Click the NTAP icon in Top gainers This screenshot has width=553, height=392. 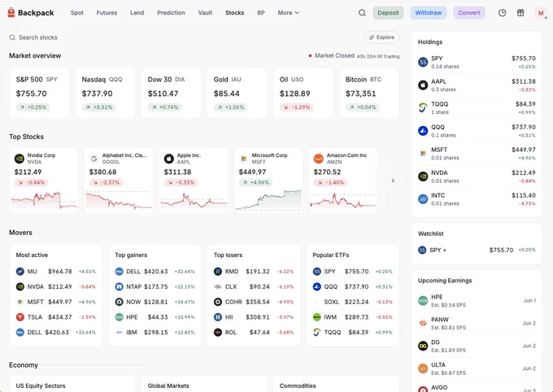pos(120,286)
